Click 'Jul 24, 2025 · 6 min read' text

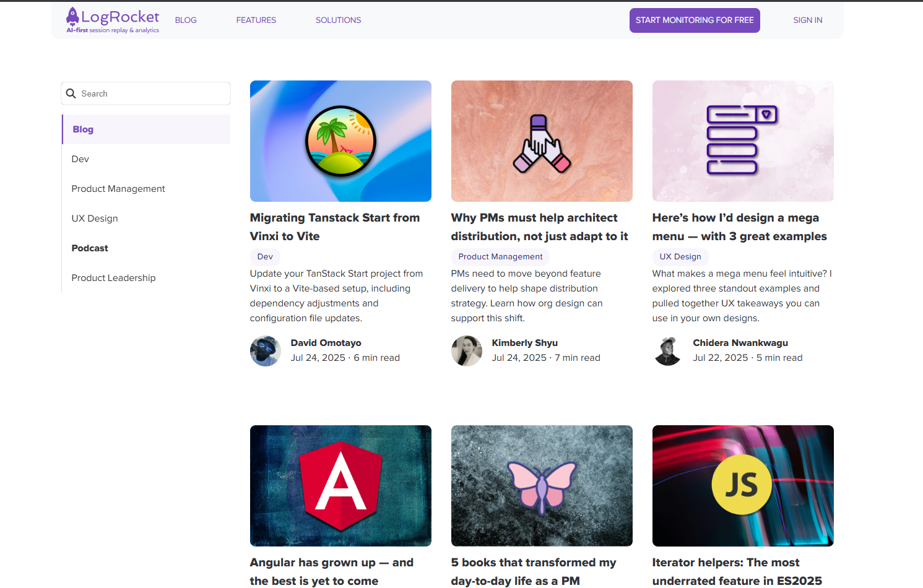(345, 358)
